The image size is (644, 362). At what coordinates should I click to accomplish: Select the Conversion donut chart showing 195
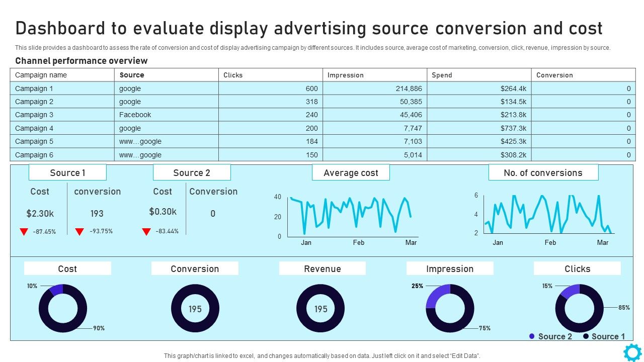[195, 308]
